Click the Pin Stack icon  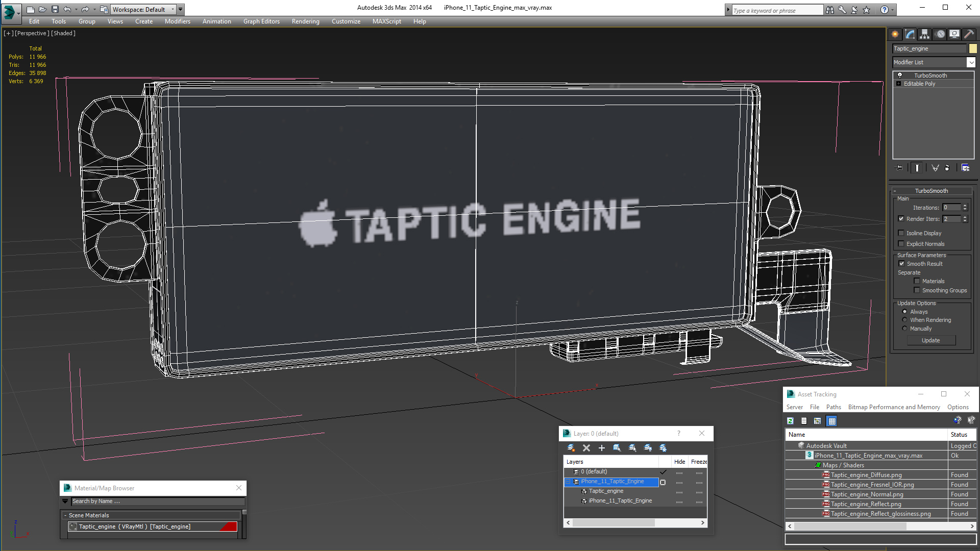(899, 168)
